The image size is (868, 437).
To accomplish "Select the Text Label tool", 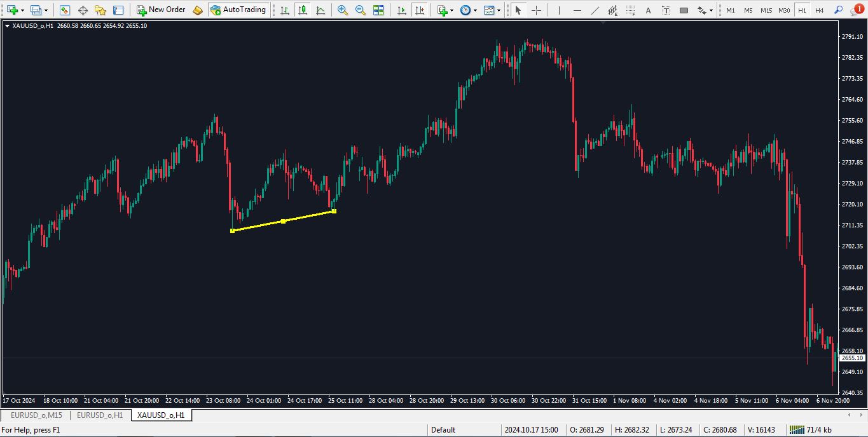I will click(x=648, y=10).
